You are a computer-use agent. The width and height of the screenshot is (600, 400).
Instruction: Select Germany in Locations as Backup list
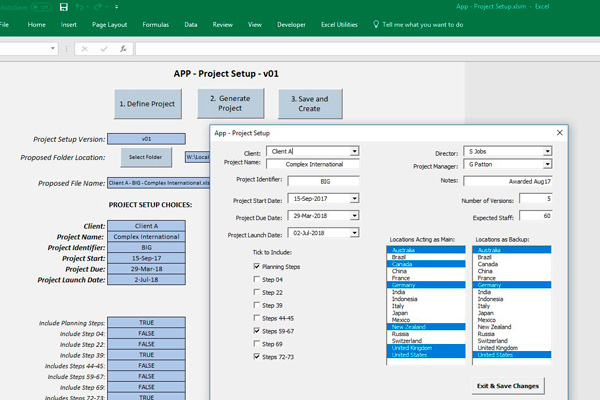pyautogui.click(x=512, y=285)
